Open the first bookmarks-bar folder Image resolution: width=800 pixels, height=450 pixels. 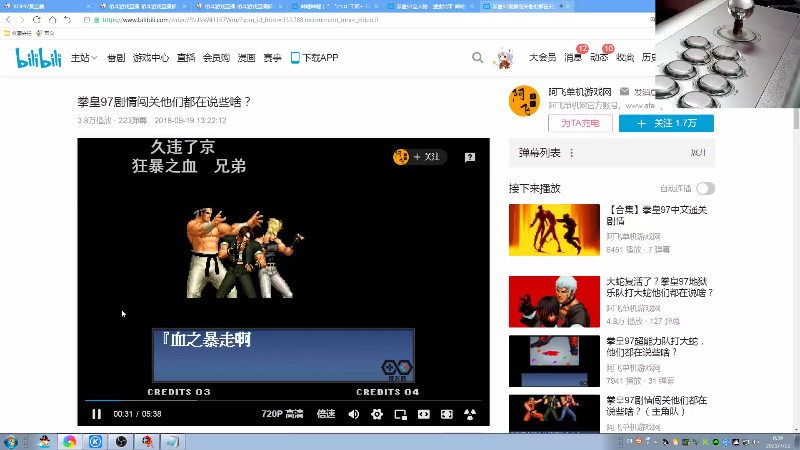tap(18, 33)
